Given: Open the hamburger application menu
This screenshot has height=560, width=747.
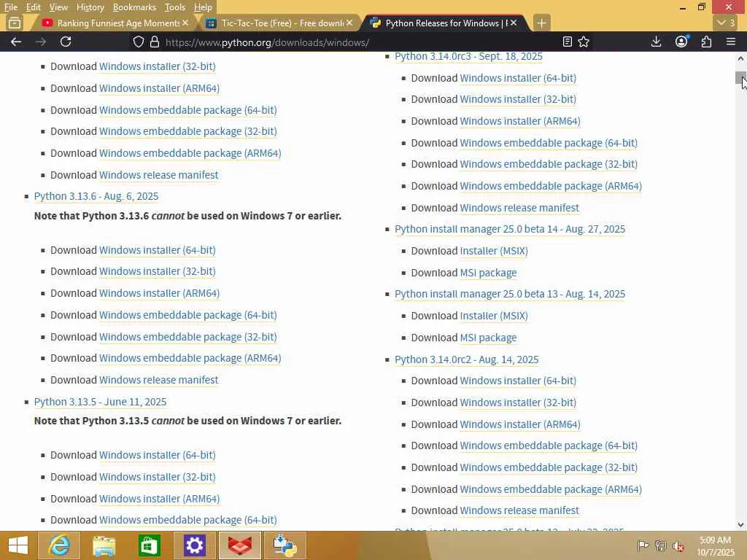Looking at the screenshot, I should pos(731,42).
